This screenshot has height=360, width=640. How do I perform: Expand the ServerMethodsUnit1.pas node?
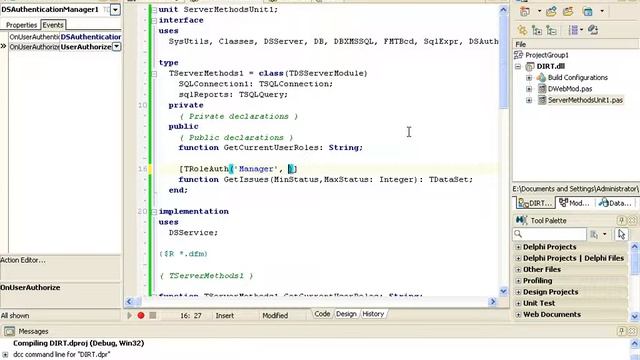(x=529, y=100)
